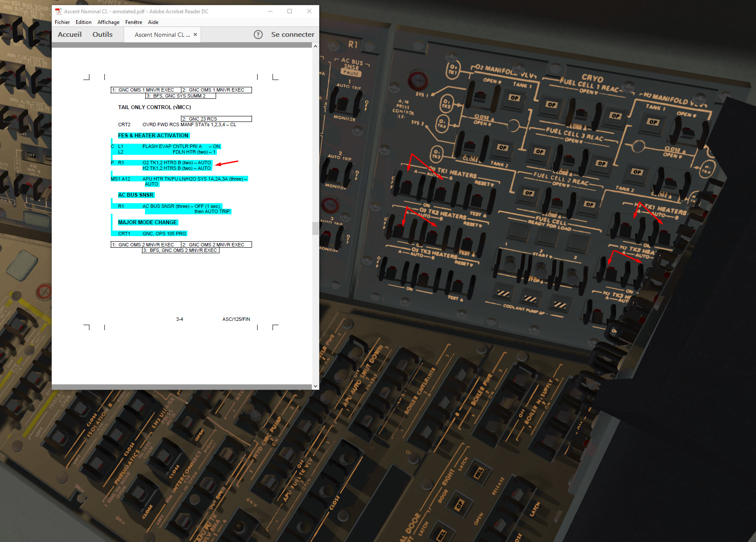Open the Aide menu
This screenshot has height=542, width=756.
153,22
